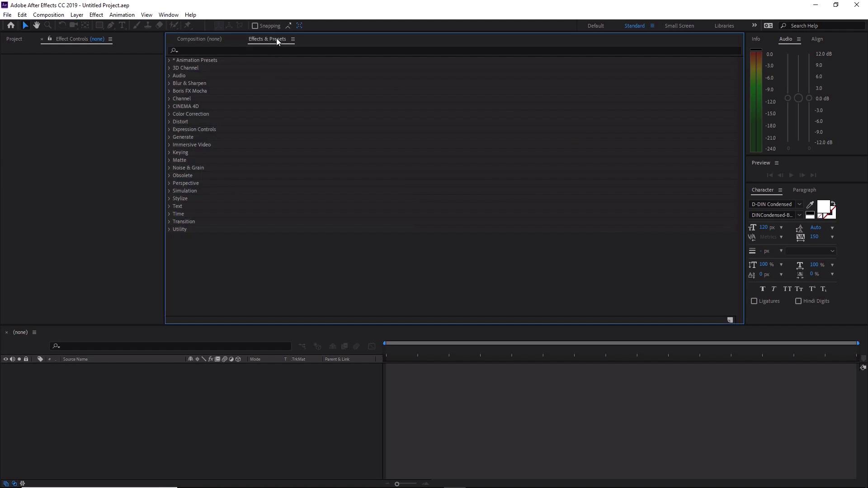Viewport: 868px width, 488px height.
Task: Enable the Ligatures checkbox
Action: (754, 301)
